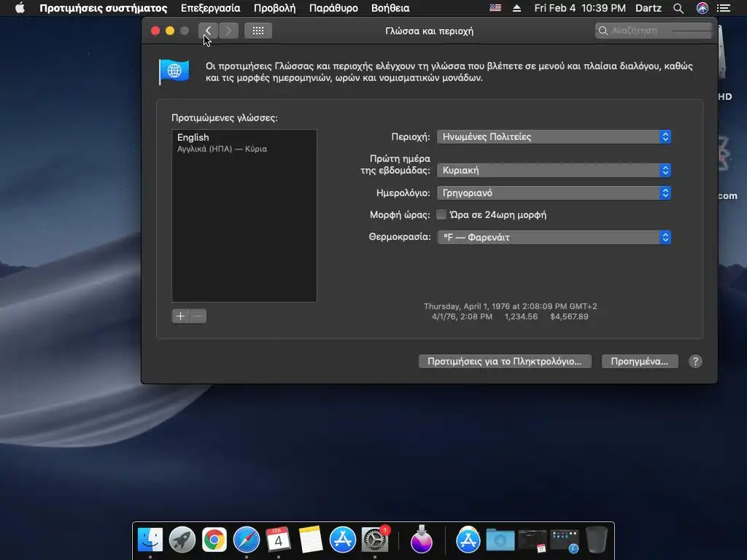The height and width of the screenshot is (560, 747).
Task: Launch Launchpad rocket icon in Dock
Action: [x=182, y=540]
